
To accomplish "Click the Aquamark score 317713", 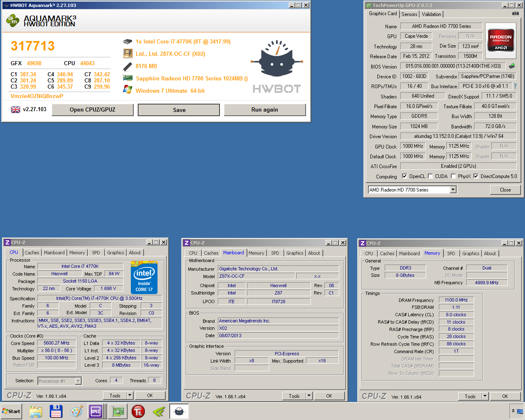I will pos(33,46).
